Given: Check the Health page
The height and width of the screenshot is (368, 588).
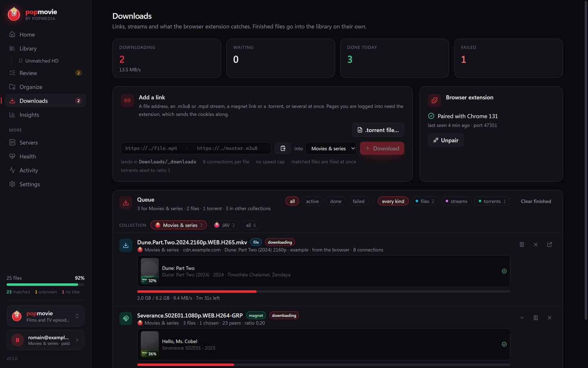Looking at the screenshot, I should tap(45, 156).
